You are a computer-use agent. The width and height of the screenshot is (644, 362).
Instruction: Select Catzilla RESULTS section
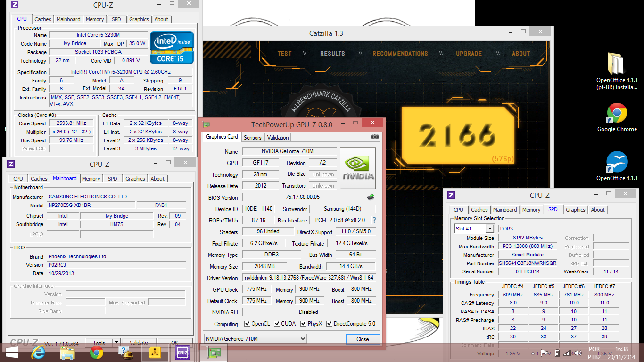click(x=332, y=54)
